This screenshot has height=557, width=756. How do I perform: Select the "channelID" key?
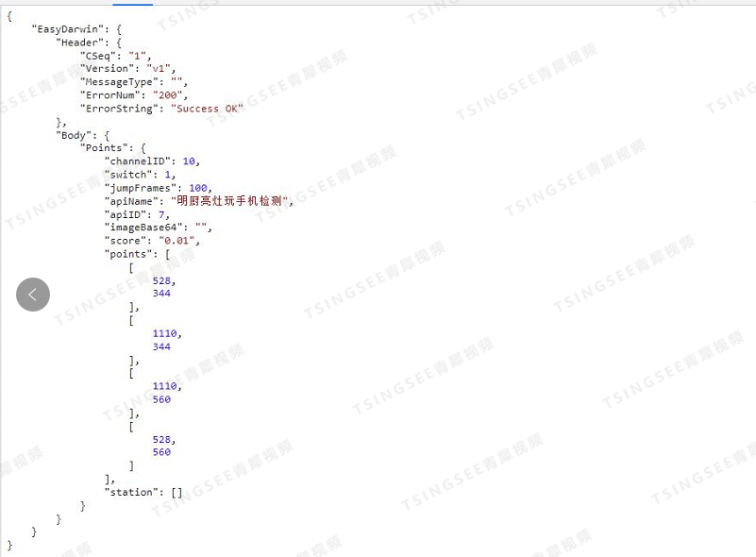138,161
